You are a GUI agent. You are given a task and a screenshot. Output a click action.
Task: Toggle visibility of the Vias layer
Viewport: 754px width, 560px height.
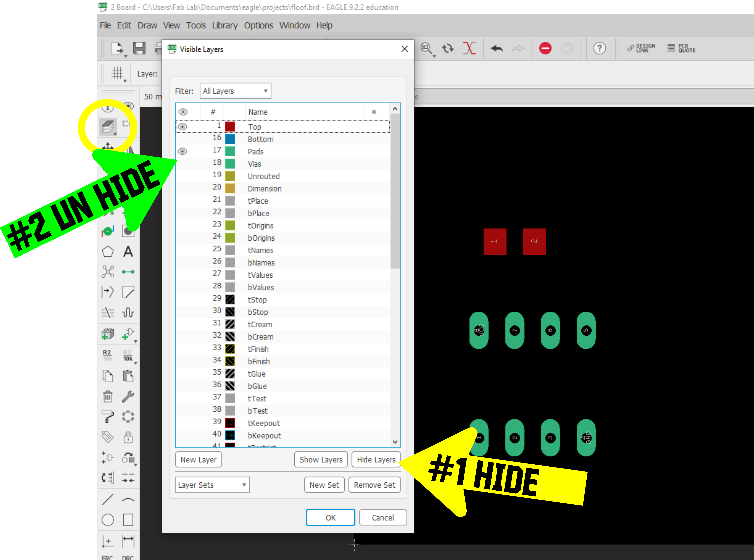click(x=182, y=164)
